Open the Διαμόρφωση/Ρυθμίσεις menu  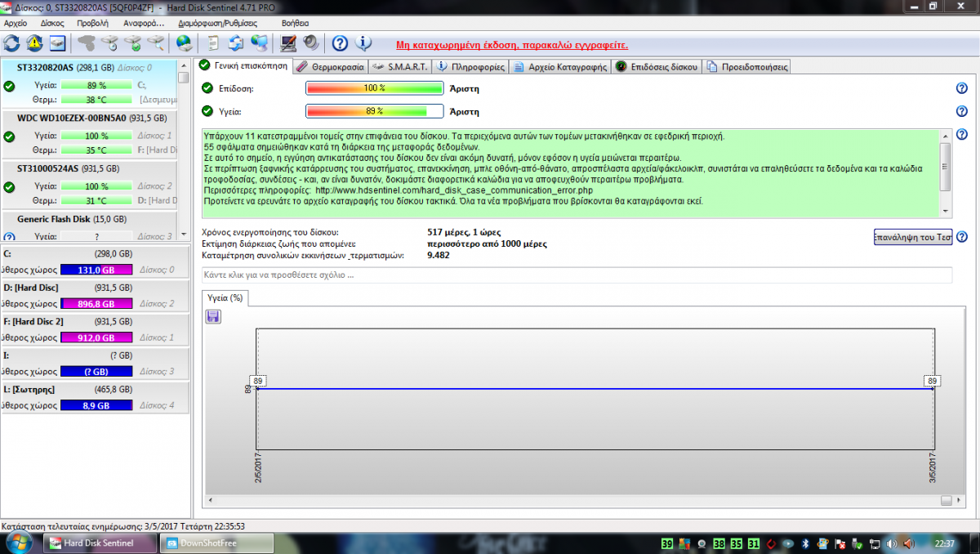click(220, 23)
